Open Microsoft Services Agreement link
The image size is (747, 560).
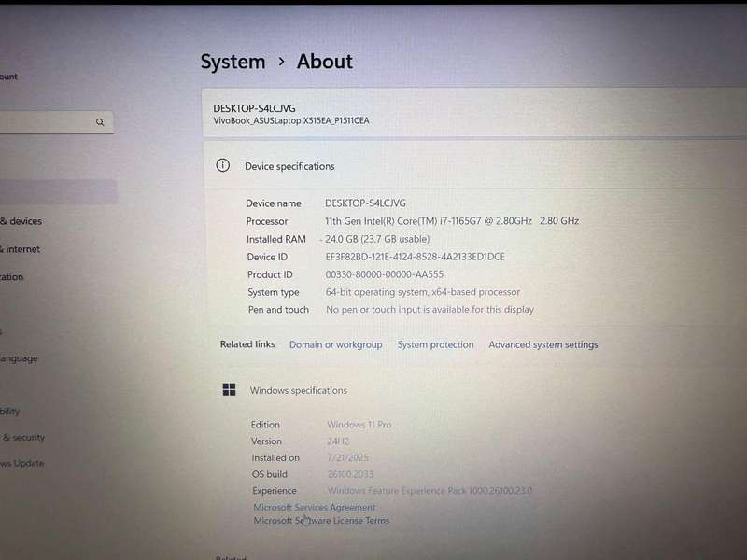315,507
